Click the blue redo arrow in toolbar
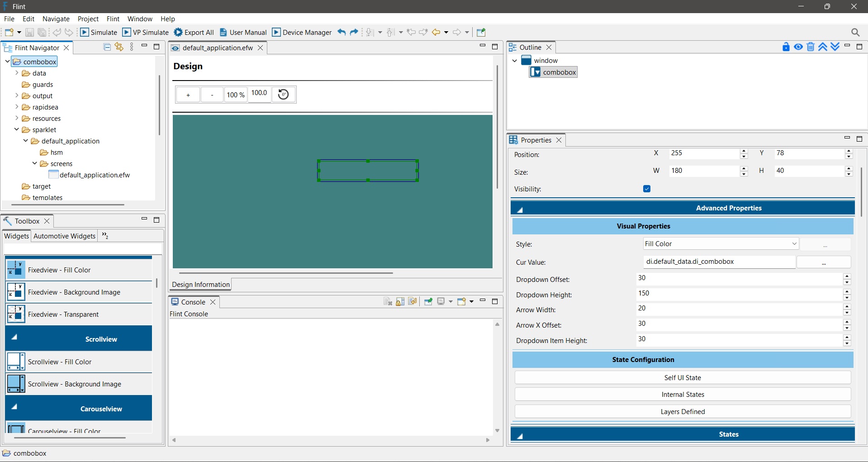Viewport: 868px width, 462px height. pos(354,32)
